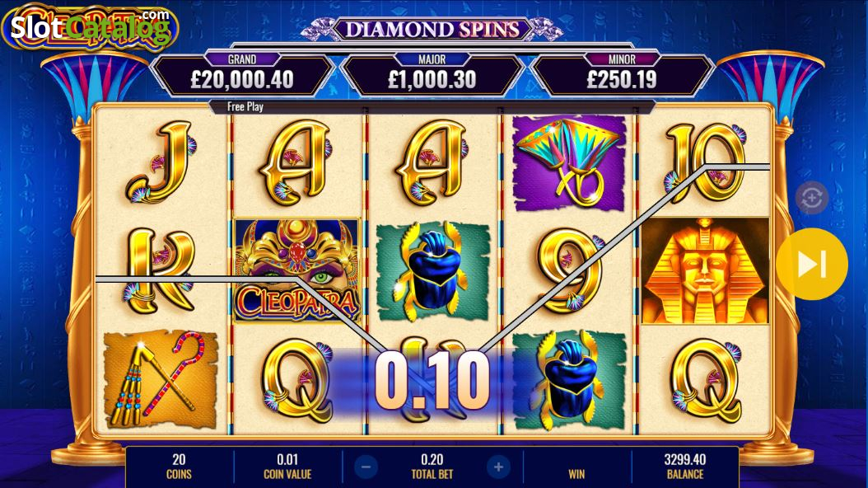Increase total bet with plus button
The width and height of the screenshot is (868, 488).
click(x=498, y=467)
